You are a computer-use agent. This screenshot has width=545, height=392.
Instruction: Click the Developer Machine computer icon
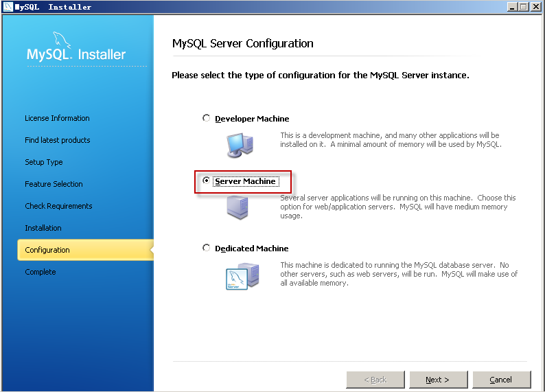point(240,145)
